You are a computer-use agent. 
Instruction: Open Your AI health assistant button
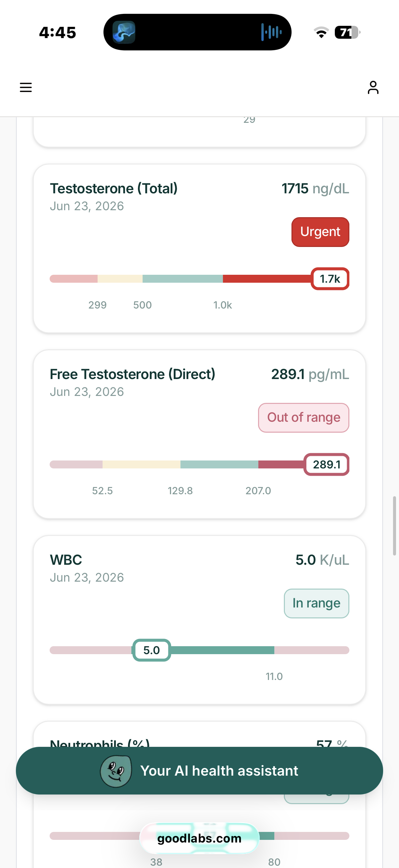[199, 771]
